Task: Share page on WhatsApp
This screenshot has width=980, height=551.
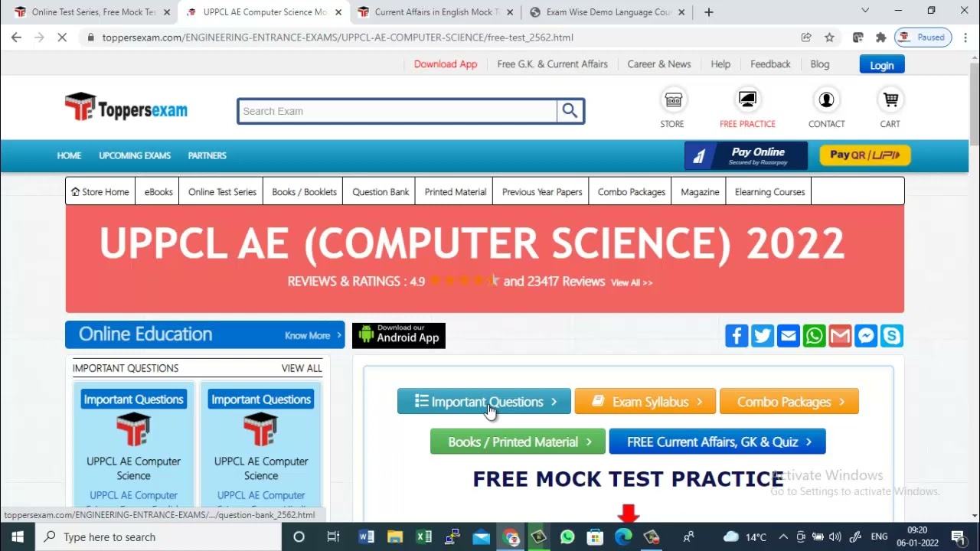Action: pyautogui.click(x=815, y=336)
